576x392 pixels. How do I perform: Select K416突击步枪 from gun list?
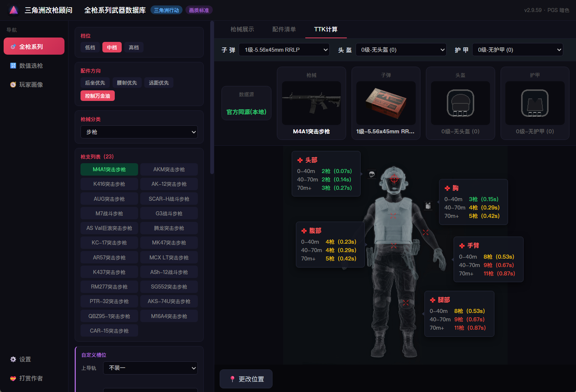point(109,184)
